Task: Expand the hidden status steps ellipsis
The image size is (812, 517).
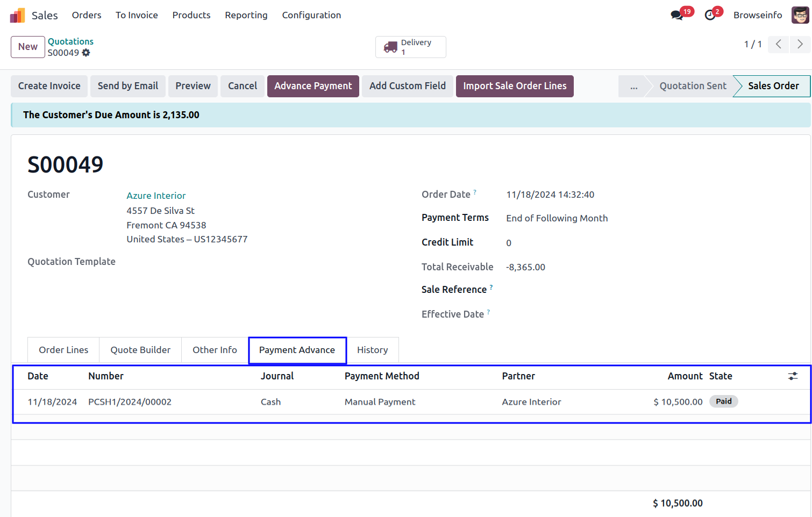Action: 633,86
